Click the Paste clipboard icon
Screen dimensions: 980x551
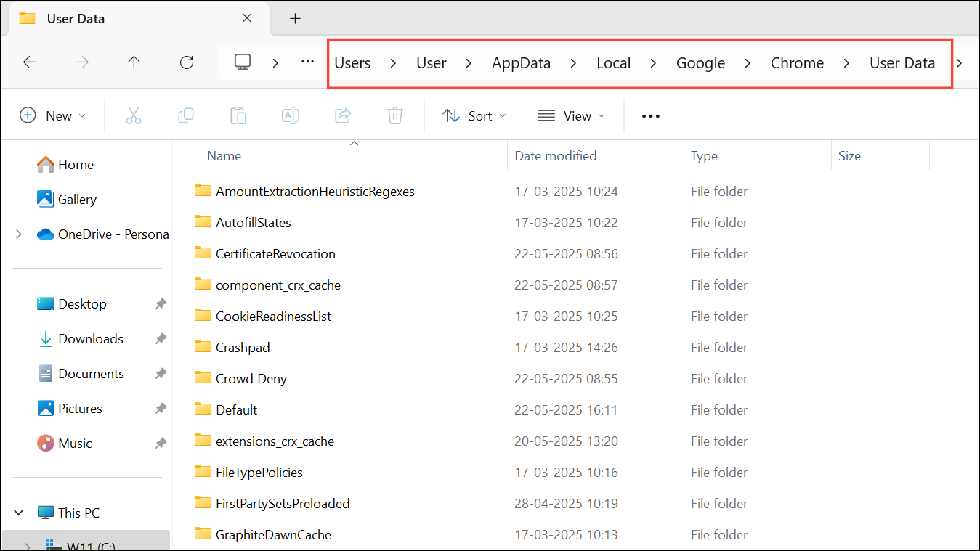238,115
